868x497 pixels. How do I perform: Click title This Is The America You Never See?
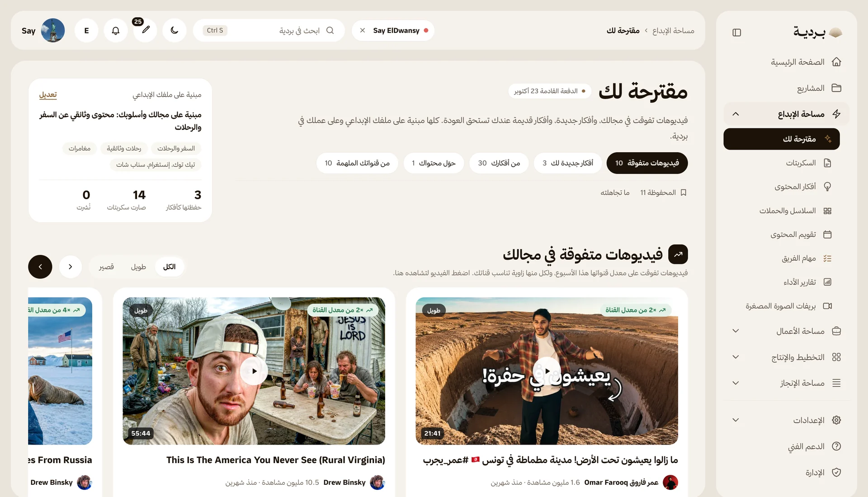coord(276,460)
